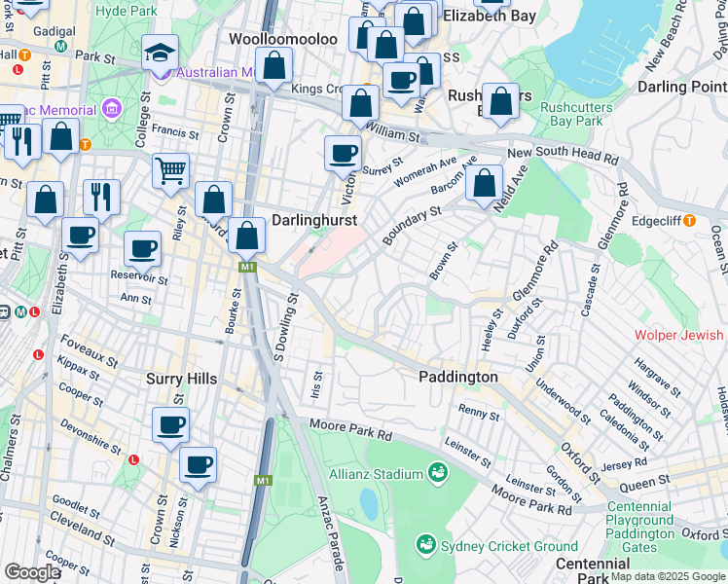Click the Park St label
The image size is (728, 584).
point(95,57)
